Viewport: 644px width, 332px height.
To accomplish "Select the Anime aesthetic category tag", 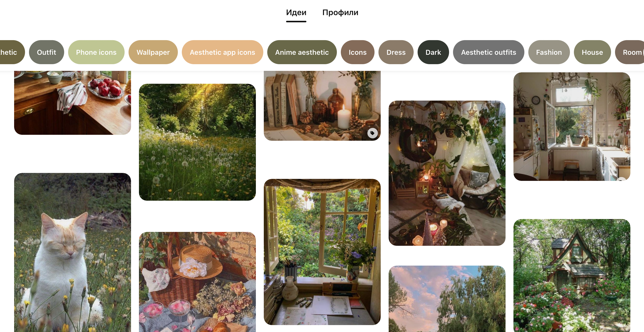I will click(302, 52).
